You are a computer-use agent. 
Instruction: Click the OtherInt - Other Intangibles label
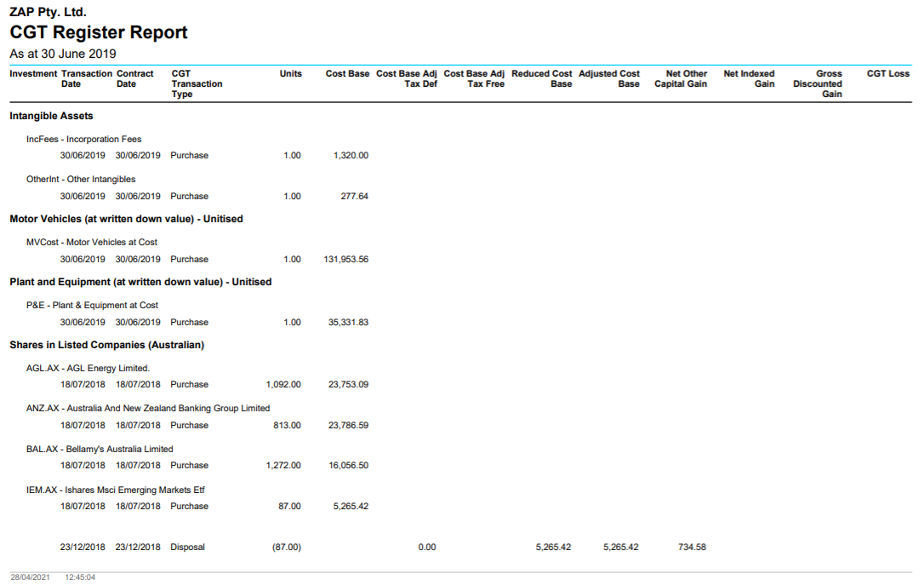click(81, 179)
